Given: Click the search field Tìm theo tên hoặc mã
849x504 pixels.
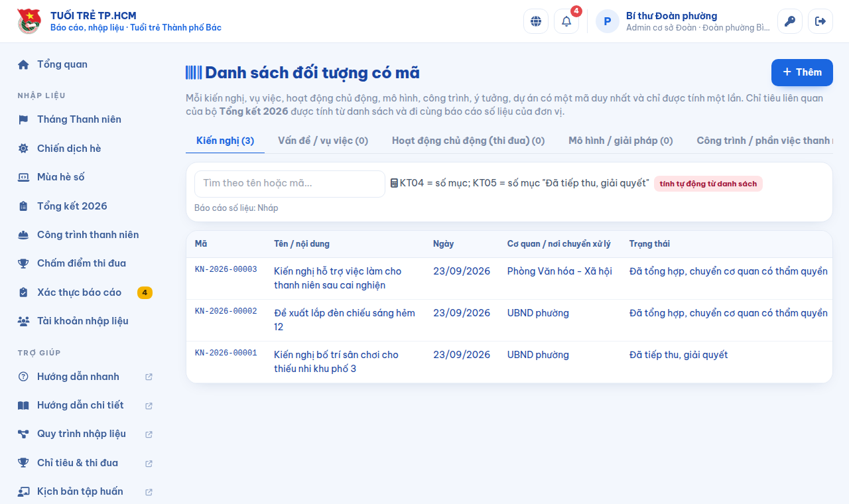Looking at the screenshot, I should (290, 184).
